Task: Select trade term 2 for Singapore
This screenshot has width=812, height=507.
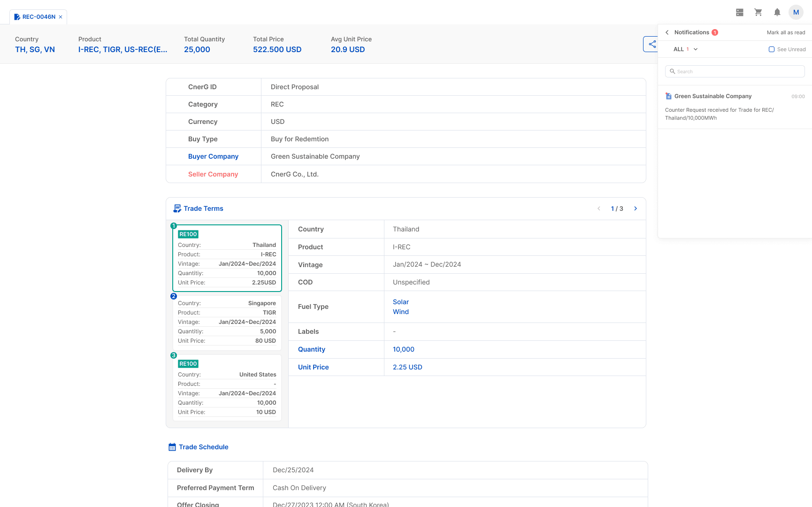Action: pos(227,322)
